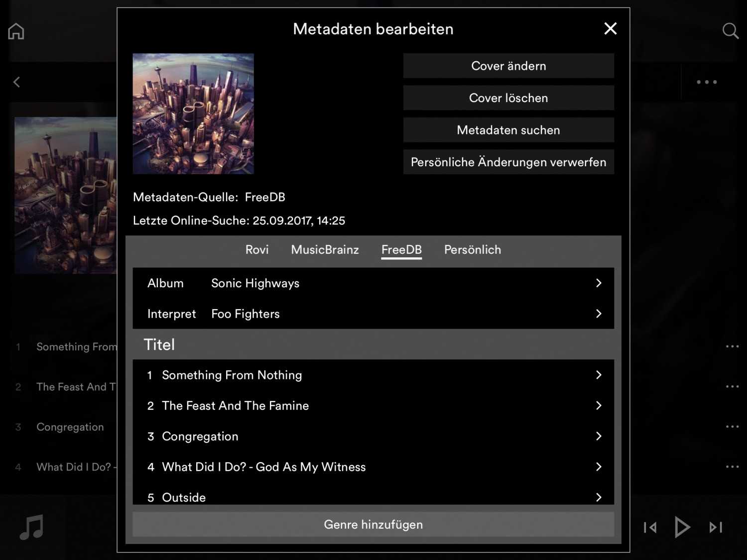Expand the Album row chevron

tap(599, 283)
